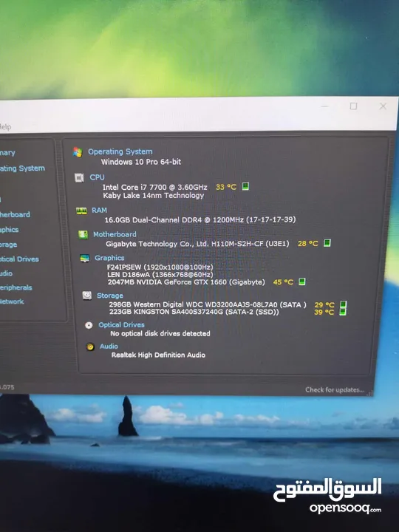Select Summary in the sidebar
This screenshot has width=399, height=532.
click(x=7, y=153)
